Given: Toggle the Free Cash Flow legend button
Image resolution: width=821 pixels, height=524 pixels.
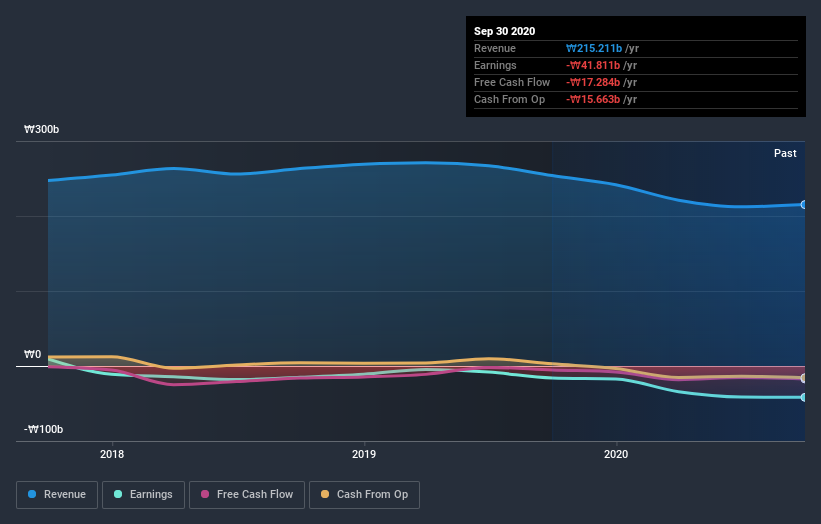Looking at the screenshot, I should pos(247,495).
